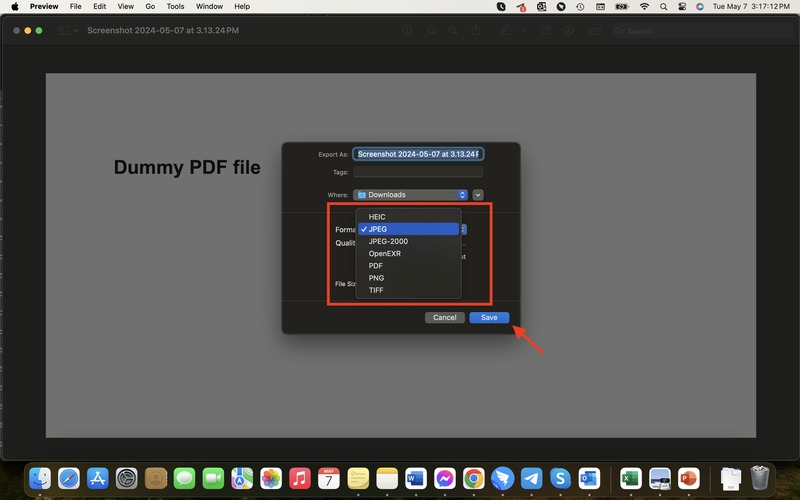Viewport: 800px width, 500px height.
Task: Open the sidebar view options chevron
Action: (76, 31)
